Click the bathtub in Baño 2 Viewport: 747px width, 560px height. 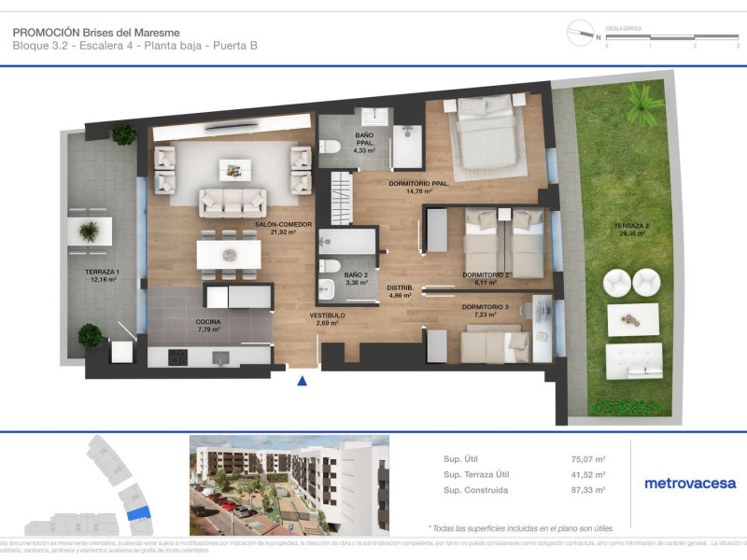[x=348, y=242]
